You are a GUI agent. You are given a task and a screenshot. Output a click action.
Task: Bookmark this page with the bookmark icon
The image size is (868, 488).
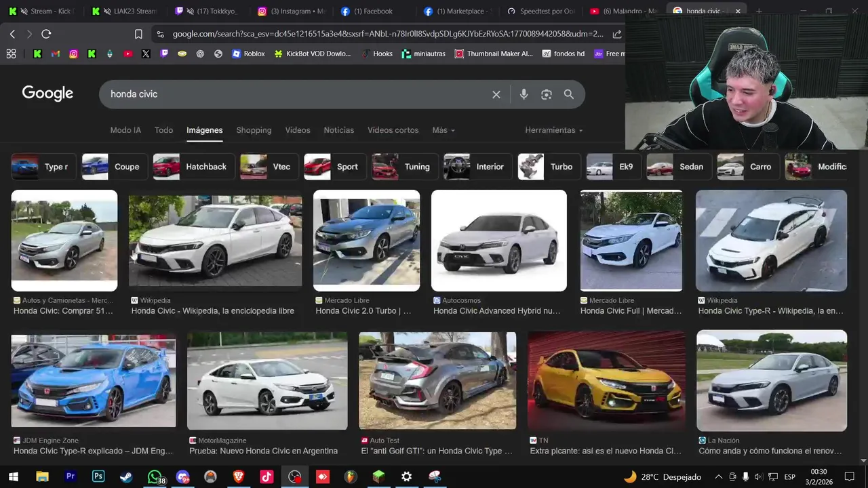click(138, 34)
